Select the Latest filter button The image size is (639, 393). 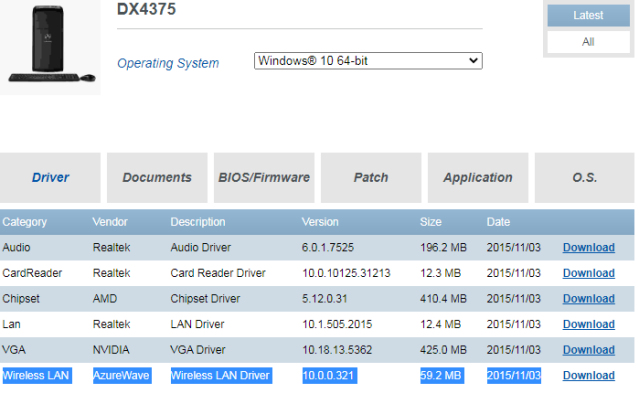588,15
